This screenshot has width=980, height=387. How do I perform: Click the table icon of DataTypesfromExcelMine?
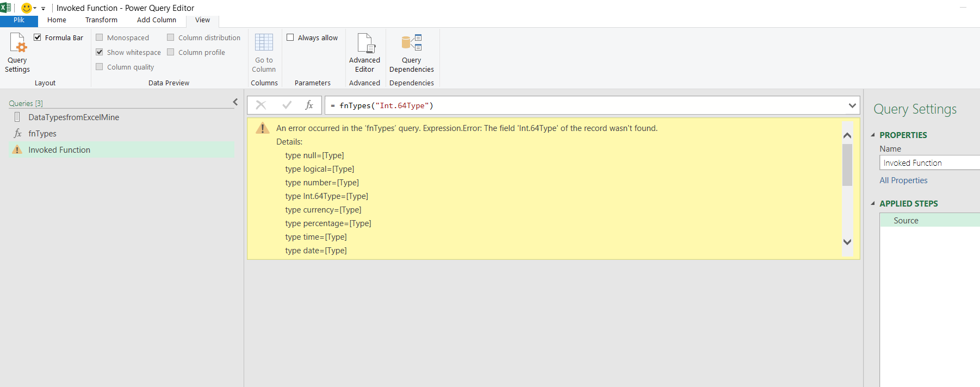click(x=17, y=117)
